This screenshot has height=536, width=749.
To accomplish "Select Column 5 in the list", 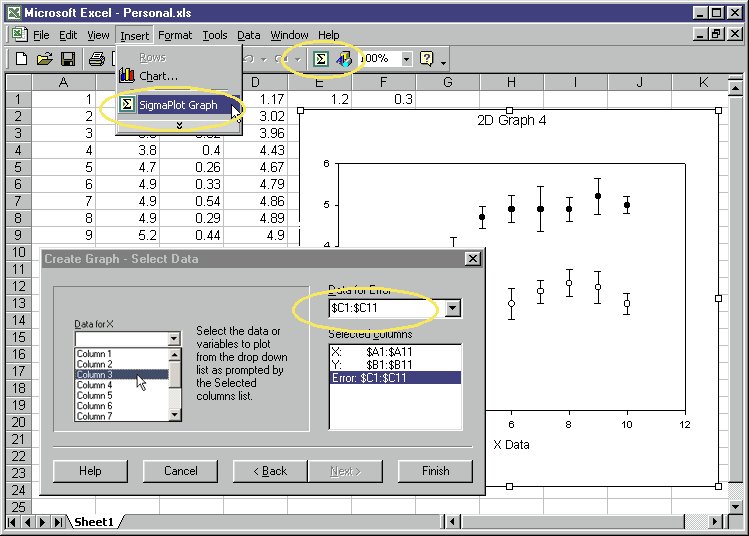I will click(x=121, y=396).
